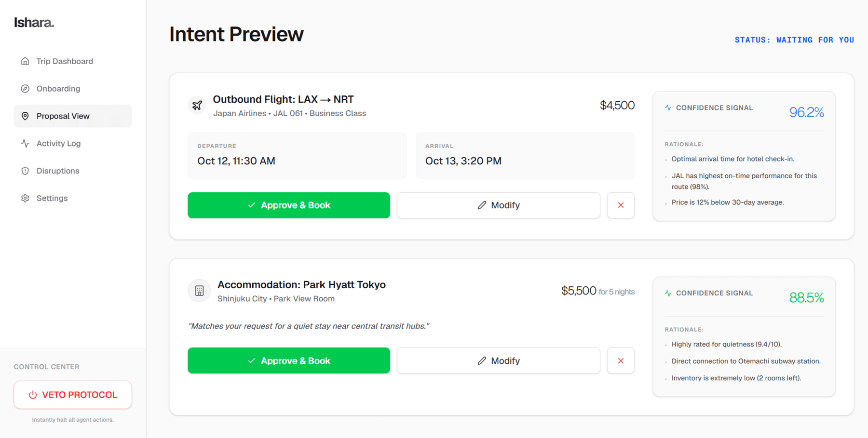Click the 'Price is 12% below 30-day average' rationale
Screen dimensions: 868x438
728,202
